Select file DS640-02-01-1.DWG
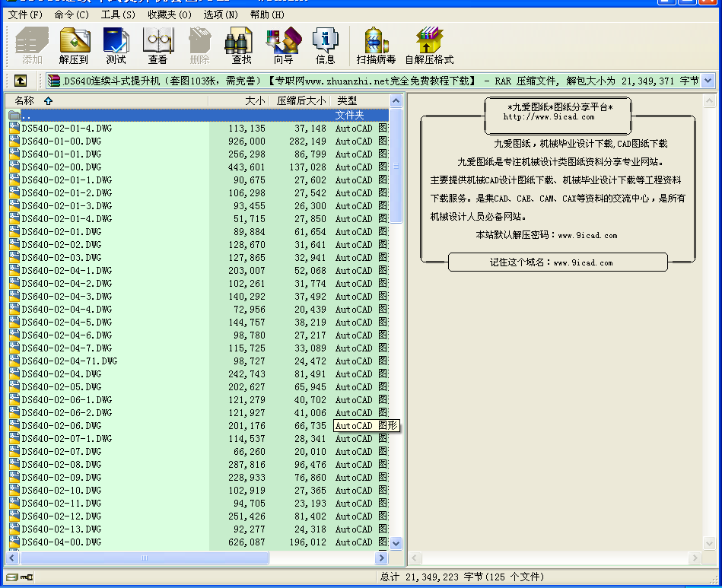This screenshot has height=588, width=722. click(x=67, y=180)
